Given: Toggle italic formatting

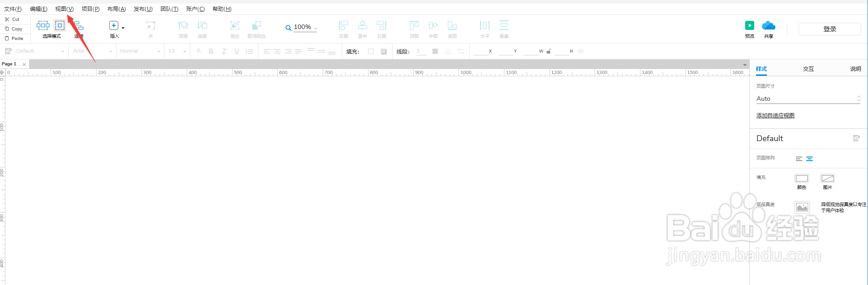Looking at the screenshot, I should 224,51.
